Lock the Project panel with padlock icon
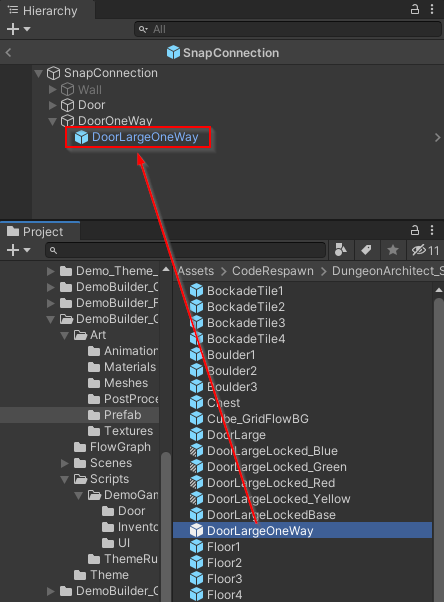444x602 pixels. tap(415, 230)
